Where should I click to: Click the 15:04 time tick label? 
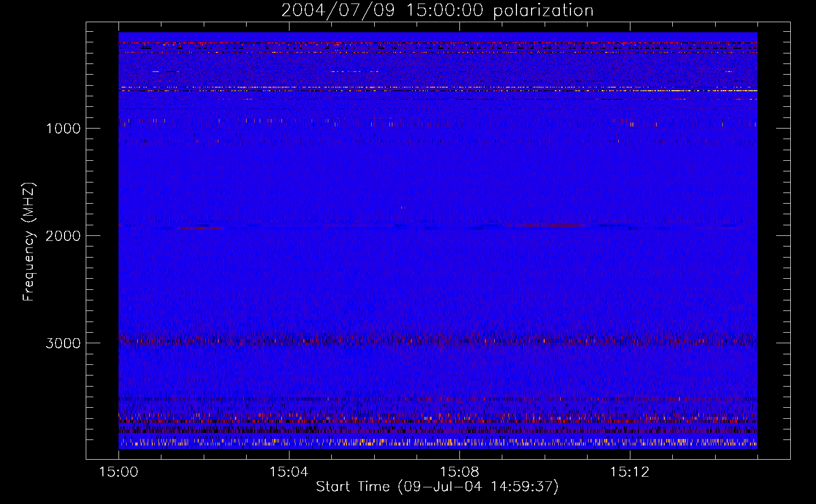click(289, 472)
